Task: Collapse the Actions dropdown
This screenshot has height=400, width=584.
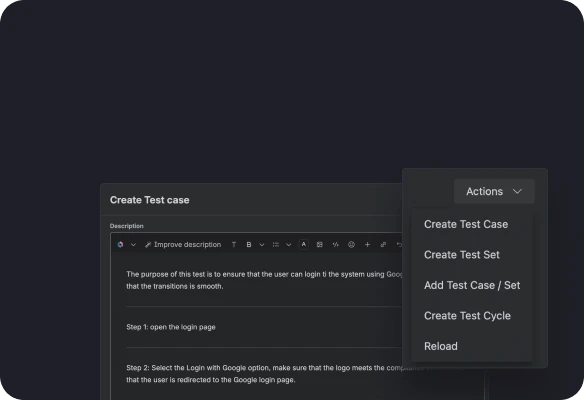Action: (494, 191)
